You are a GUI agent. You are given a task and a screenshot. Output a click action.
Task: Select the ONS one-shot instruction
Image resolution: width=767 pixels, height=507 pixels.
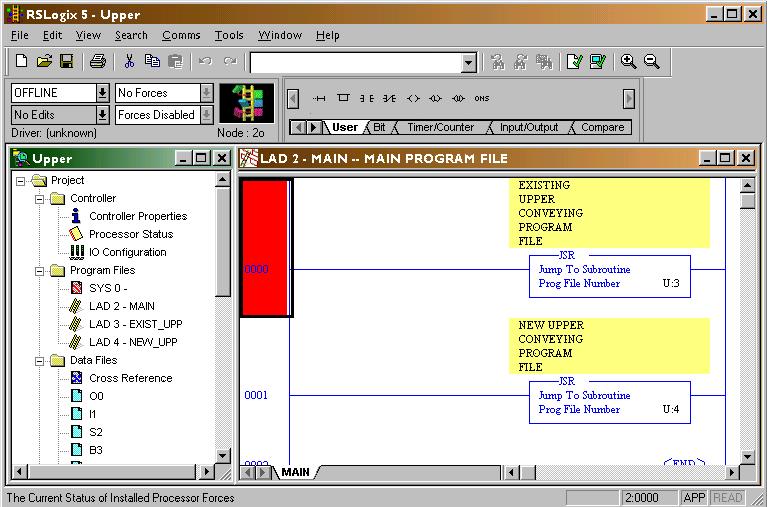click(x=482, y=98)
